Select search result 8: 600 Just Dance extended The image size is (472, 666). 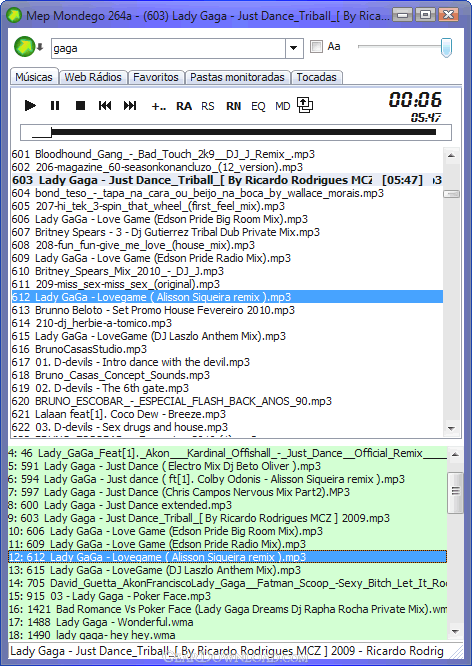[x=228, y=505]
